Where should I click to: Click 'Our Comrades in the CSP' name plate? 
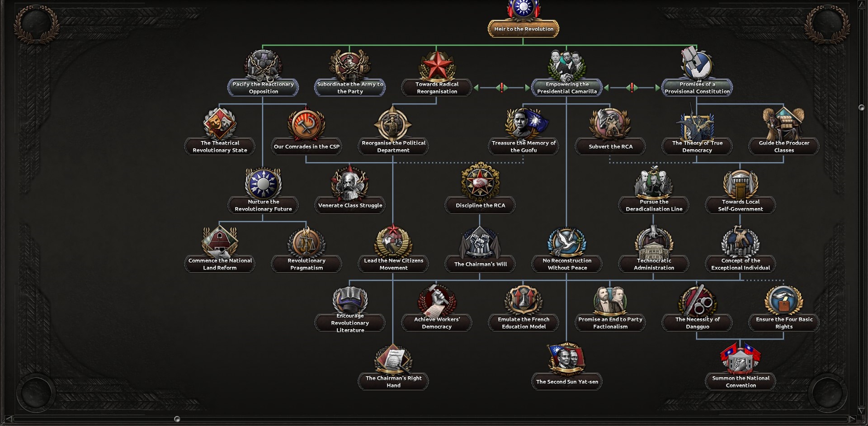click(x=307, y=147)
